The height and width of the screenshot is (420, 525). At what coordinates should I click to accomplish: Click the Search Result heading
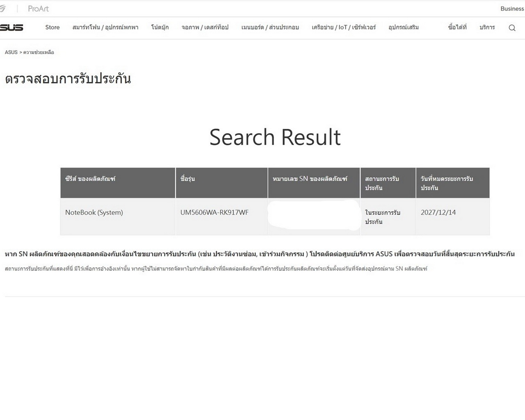(275, 137)
